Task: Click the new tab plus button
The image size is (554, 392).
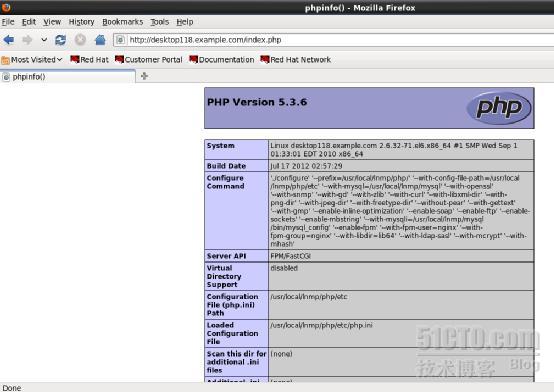Action: pos(144,76)
